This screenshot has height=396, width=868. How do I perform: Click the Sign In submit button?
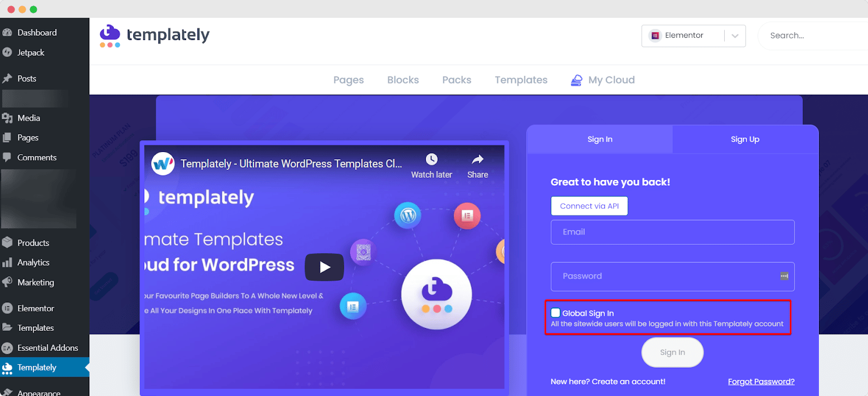[672, 353]
